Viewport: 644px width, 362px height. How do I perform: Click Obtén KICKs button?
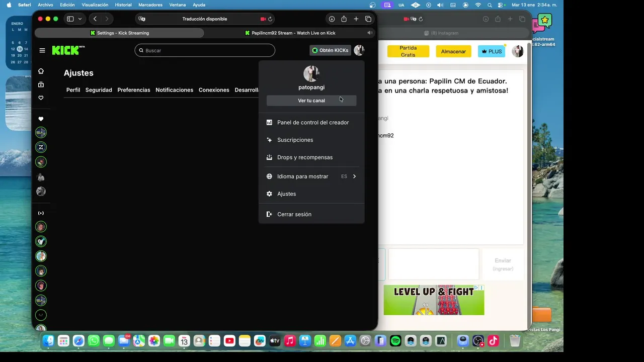[330, 50]
